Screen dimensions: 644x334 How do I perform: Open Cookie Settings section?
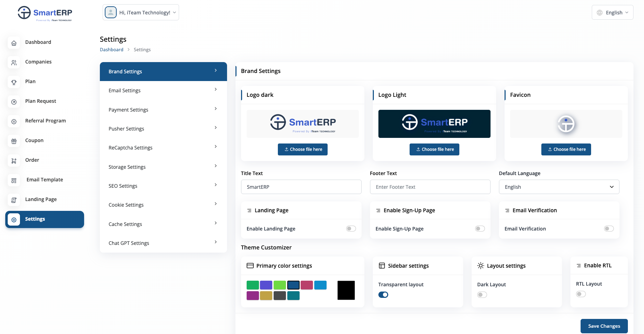[x=163, y=205]
